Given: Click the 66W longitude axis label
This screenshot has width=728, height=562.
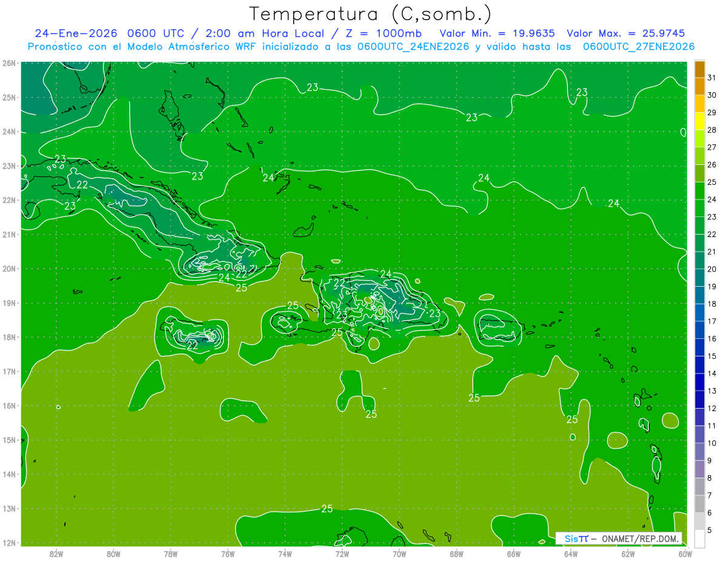Looking at the screenshot, I should [514, 553].
